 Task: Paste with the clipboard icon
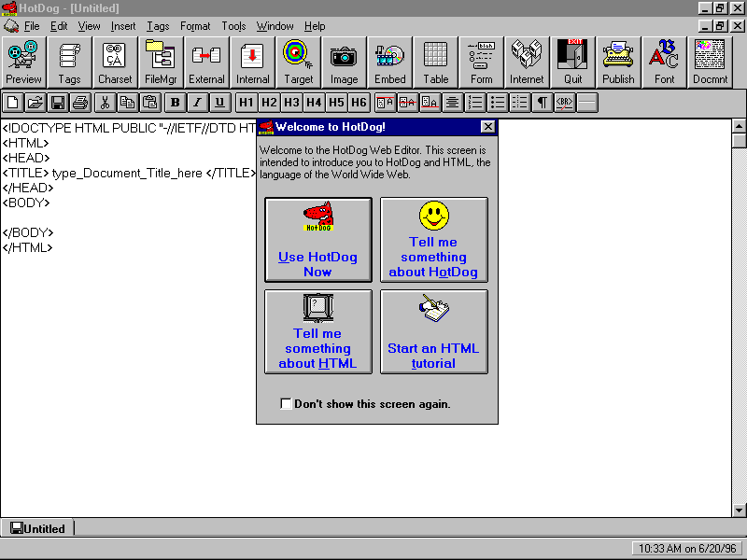tap(150, 103)
